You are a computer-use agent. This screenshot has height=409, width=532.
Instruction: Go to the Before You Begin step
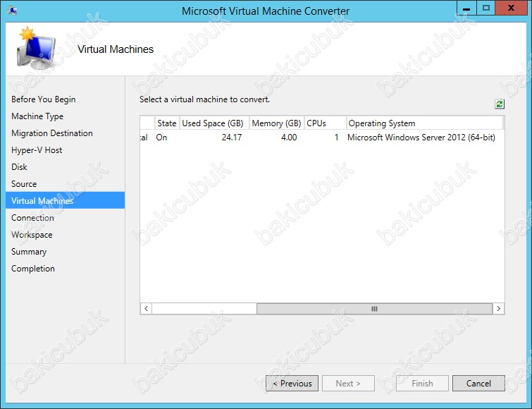[x=44, y=99]
